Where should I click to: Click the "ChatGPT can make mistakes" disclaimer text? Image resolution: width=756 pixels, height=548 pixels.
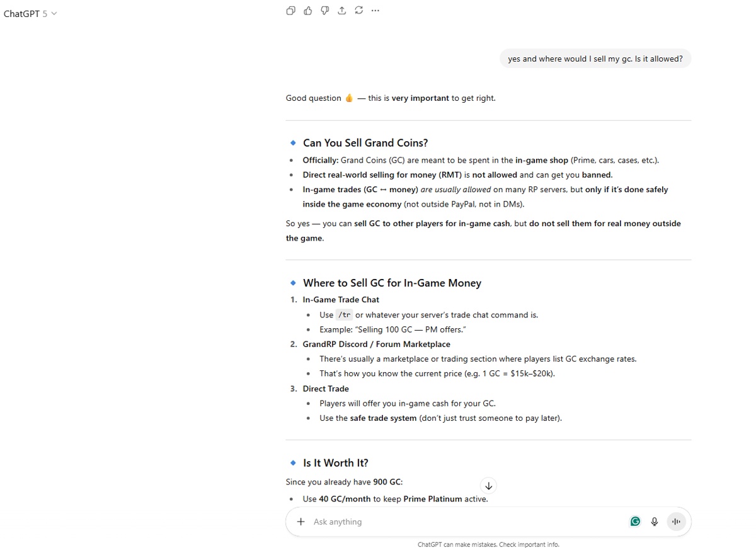[x=488, y=544]
